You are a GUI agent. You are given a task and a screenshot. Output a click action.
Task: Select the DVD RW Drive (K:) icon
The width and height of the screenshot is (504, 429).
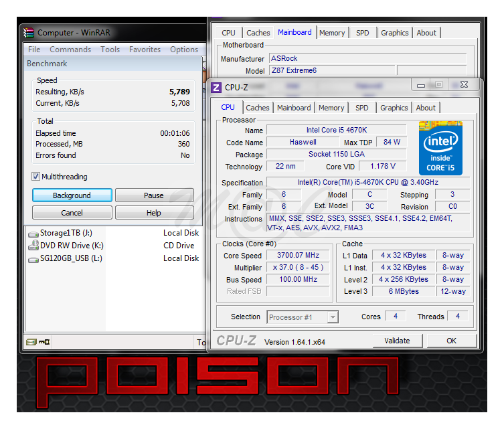point(33,246)
